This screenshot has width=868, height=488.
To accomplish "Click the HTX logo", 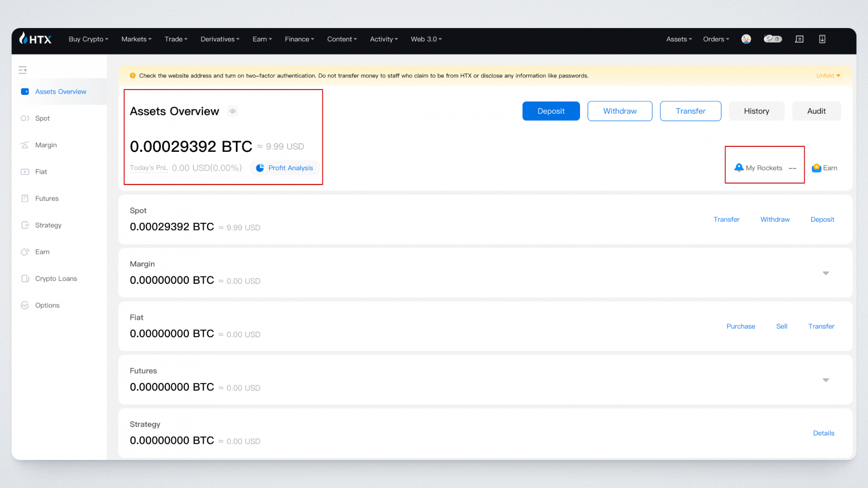I will (35, 39).
